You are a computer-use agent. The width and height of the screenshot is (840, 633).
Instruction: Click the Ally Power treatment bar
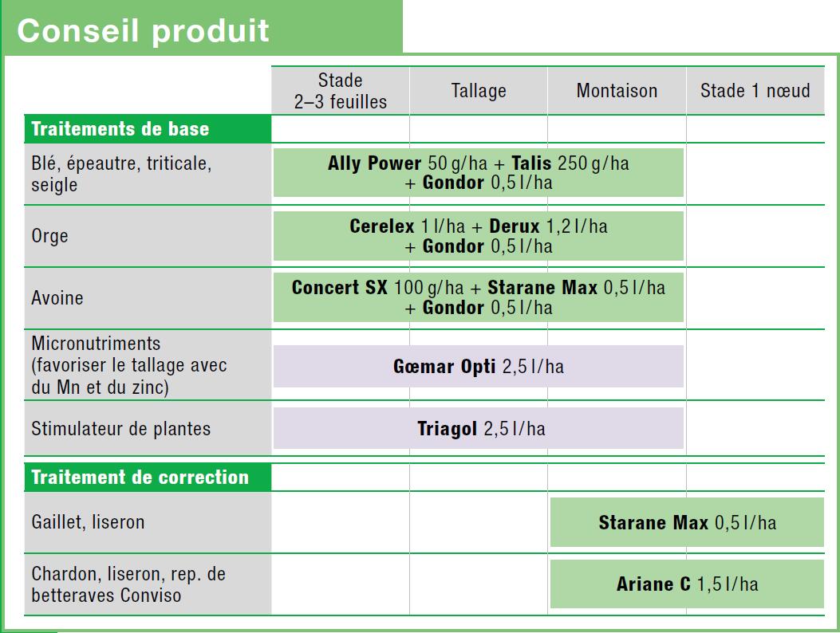[479, 172]
